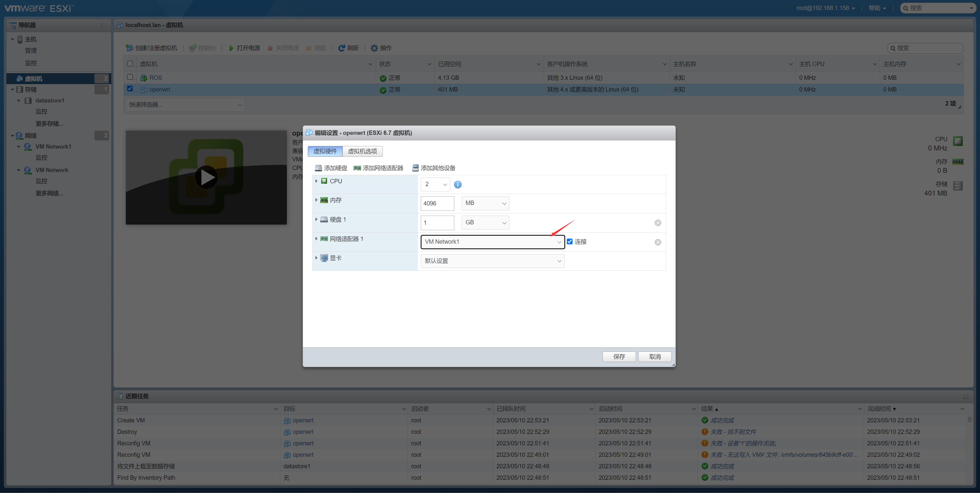Viewport: 980px width, 493px height.
Task: Open the actions gear icon menu
Action: (x=374, y=48)
